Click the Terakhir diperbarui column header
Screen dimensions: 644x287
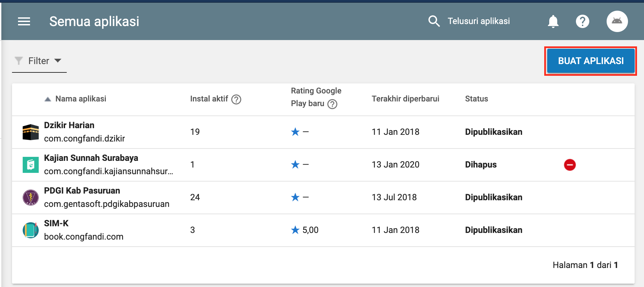[x=405, y=99]
